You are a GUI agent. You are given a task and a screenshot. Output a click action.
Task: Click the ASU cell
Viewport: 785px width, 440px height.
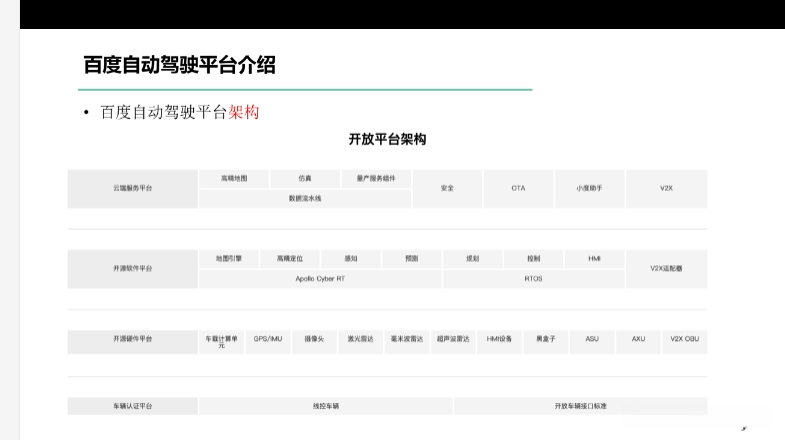click(x=592, y=342)
